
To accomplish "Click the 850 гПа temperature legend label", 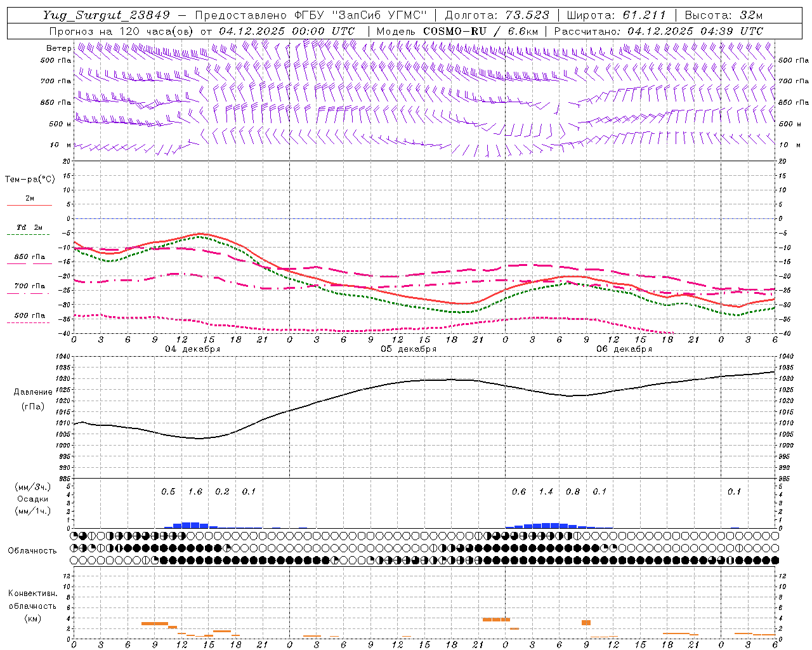I will pyautogui.click(x=29, y=257).
